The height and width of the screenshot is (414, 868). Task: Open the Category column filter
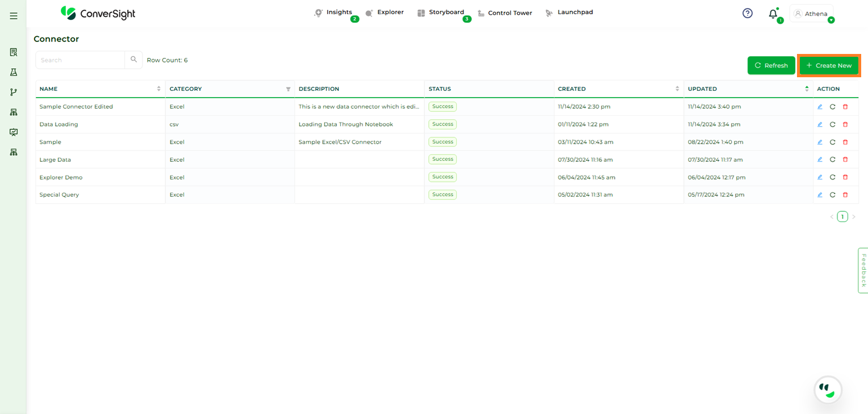(x=288, y=89)
